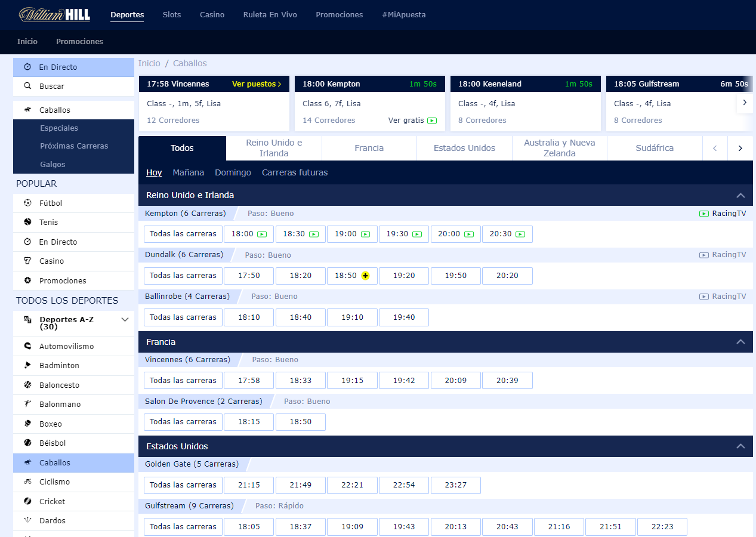Open #MiApuesta in the top navigation
Viewport: 756px width, 537px height.
404,15
